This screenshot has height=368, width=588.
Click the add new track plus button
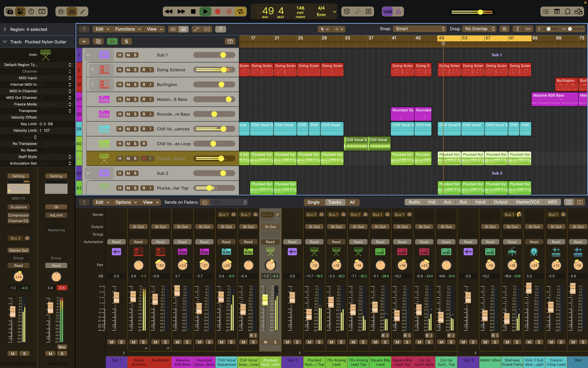pos(84,42)
